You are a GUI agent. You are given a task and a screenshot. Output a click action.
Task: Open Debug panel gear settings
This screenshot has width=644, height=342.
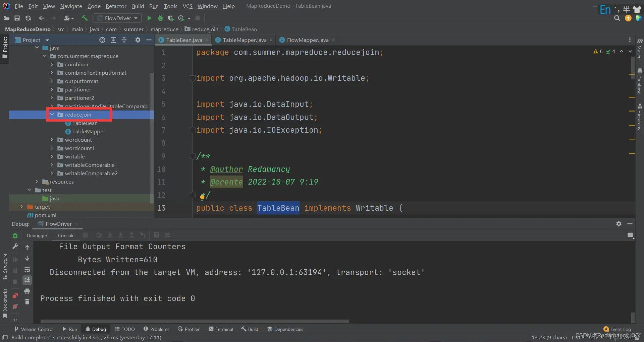(x=619, y=224)
